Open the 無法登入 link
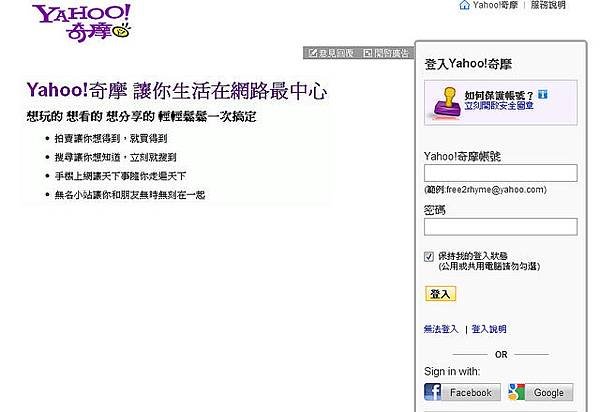Screen dimensions: 600x412 tap(441, 329)
